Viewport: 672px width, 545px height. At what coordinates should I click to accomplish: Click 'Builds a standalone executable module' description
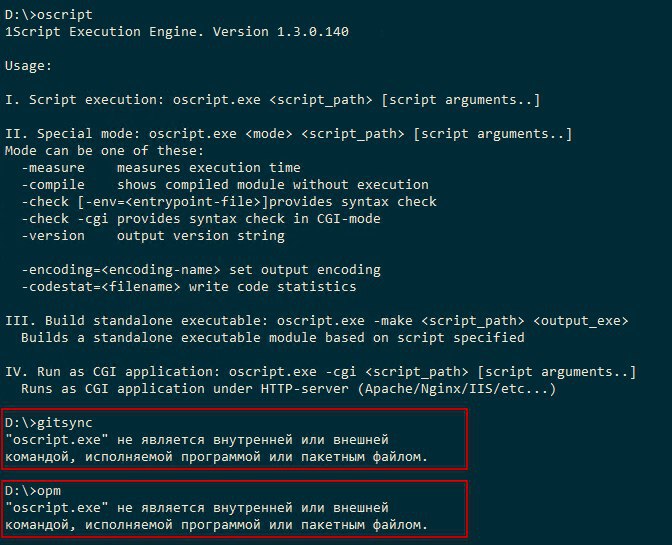click(272, 337)
